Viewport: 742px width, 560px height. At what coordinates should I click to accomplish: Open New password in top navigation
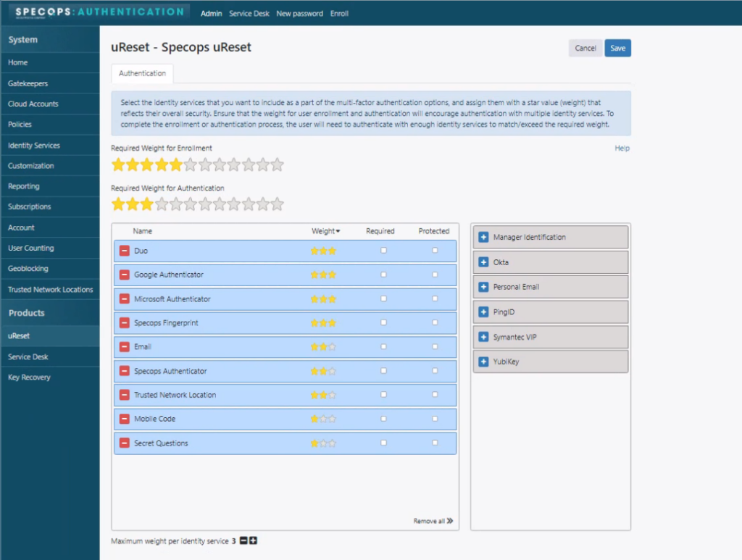click(299, 13)
